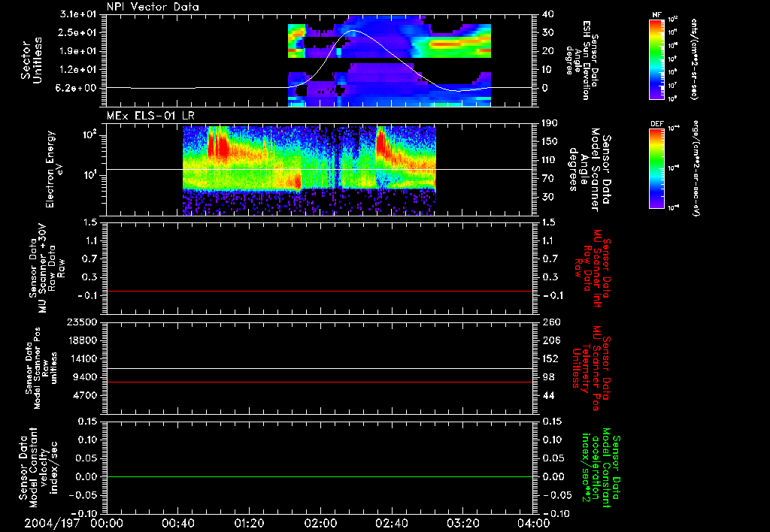
Task: Click the 3.1e+01 sector tick label
Action: pos(80,14)
